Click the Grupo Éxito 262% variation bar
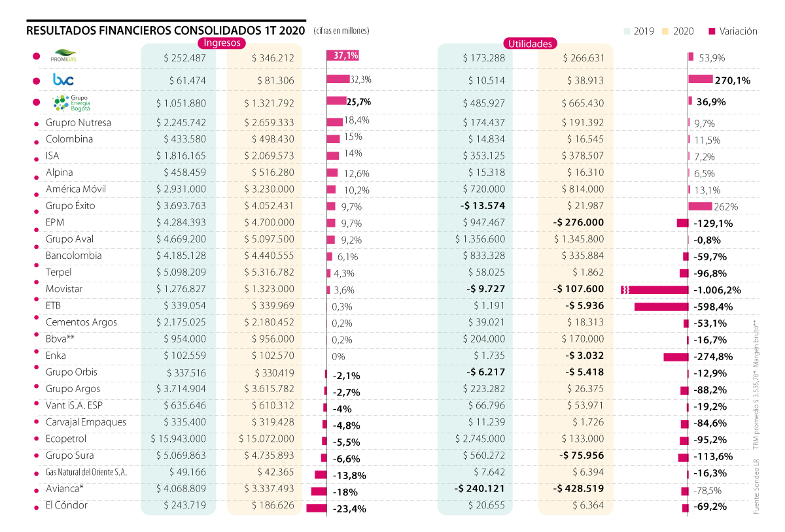The image size is (785, 532). click(x=700, y=207)
